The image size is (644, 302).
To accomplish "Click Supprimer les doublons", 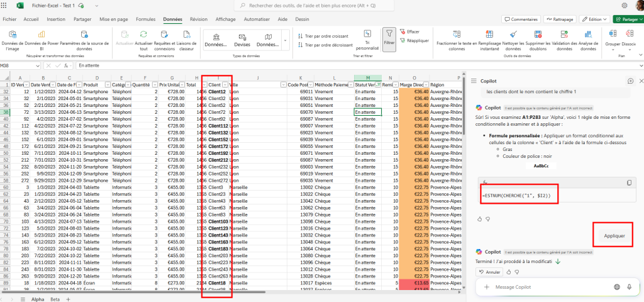I will point(538,40).
